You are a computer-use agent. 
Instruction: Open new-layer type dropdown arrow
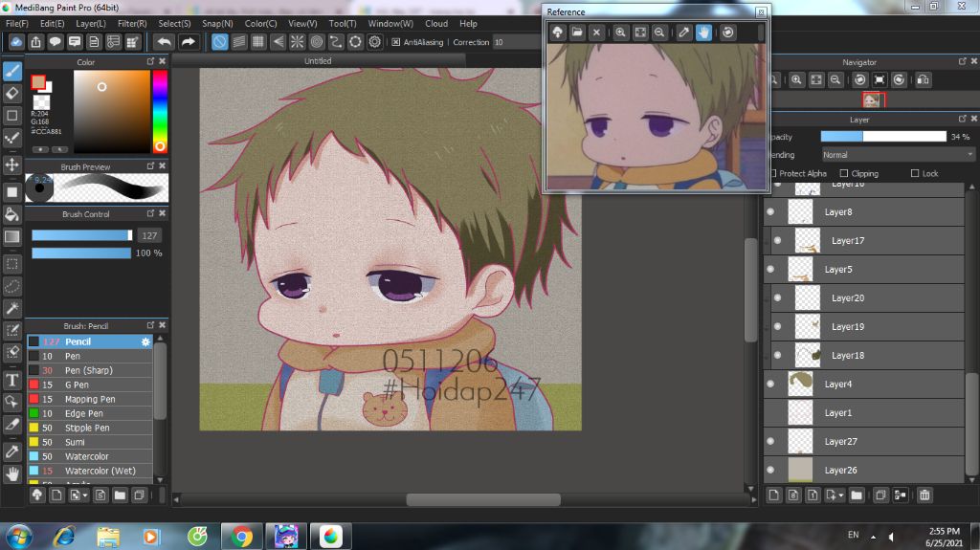(x=841, y=495)
